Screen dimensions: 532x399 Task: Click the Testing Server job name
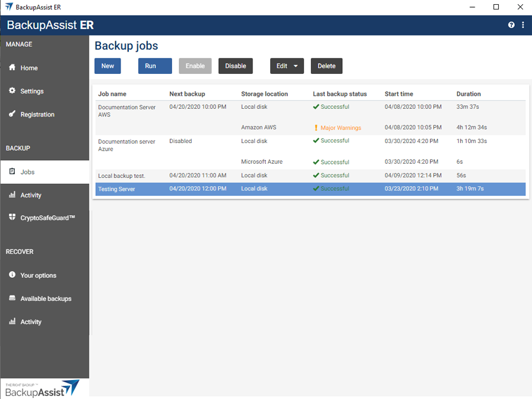(116, 189)
